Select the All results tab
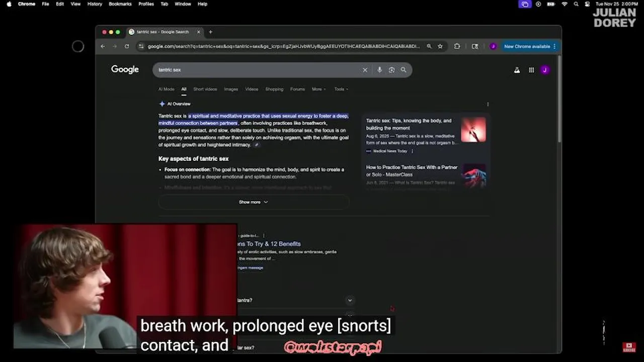Screen dimensions: 644x362 (x=184, y=89)
